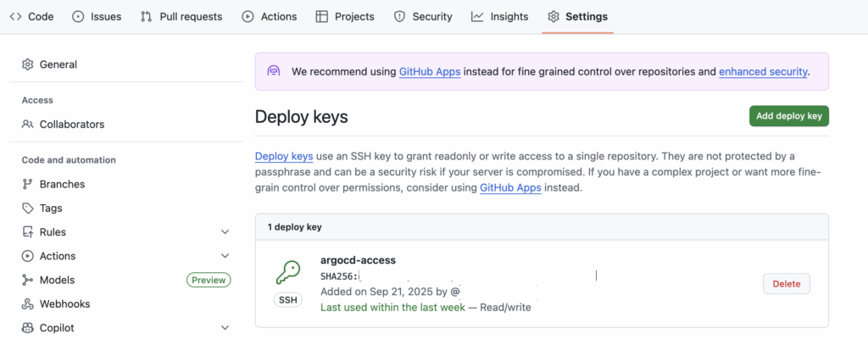Go to the Issues tab

(97, 16)
